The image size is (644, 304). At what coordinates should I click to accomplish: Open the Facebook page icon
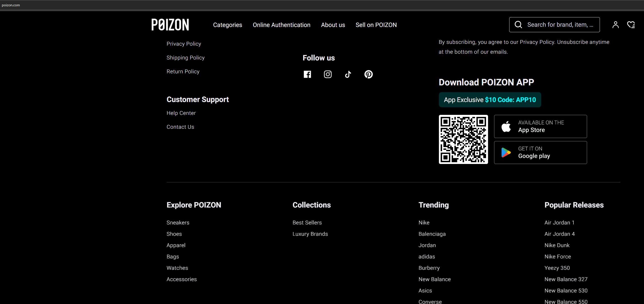[307, 74]
